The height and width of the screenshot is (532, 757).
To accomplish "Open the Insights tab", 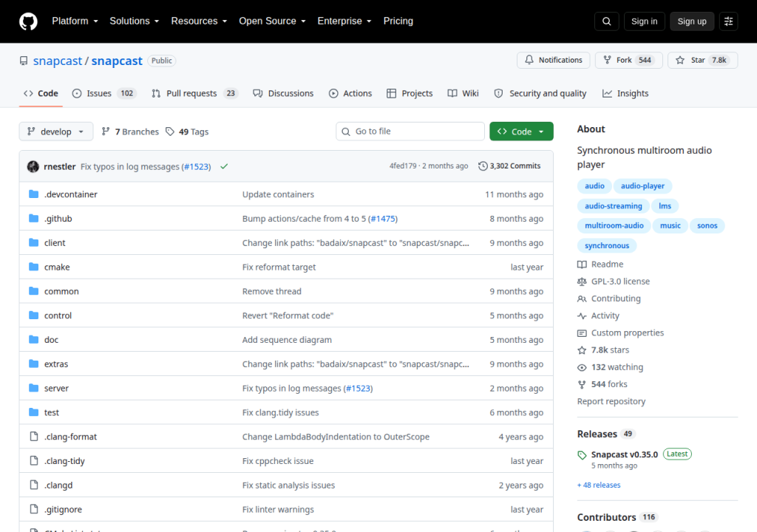I will pyautogui.click(x=625, y=93).
